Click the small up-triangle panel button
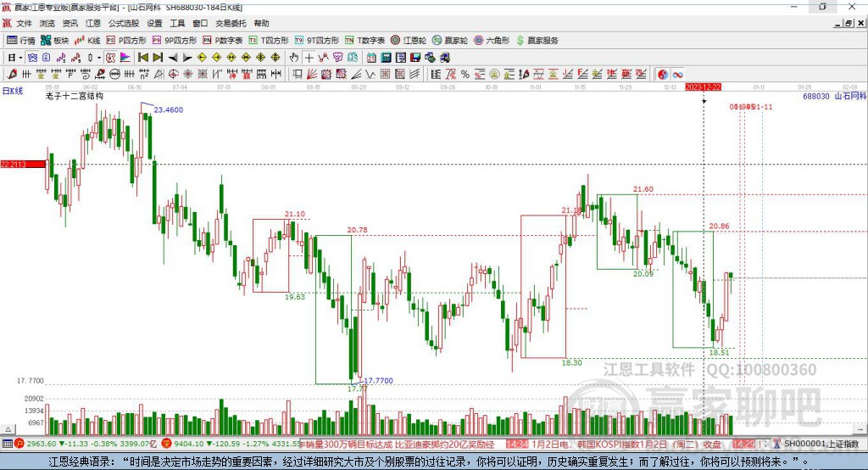This screenshot has height=470, width=868. 8,429
